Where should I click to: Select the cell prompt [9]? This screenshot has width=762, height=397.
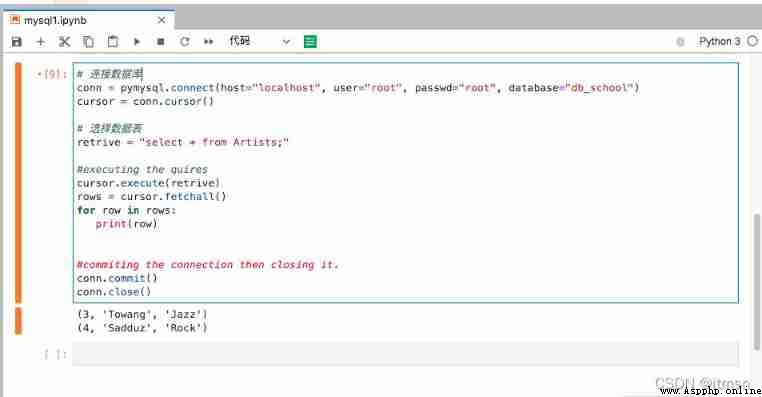tap(52, 74)
